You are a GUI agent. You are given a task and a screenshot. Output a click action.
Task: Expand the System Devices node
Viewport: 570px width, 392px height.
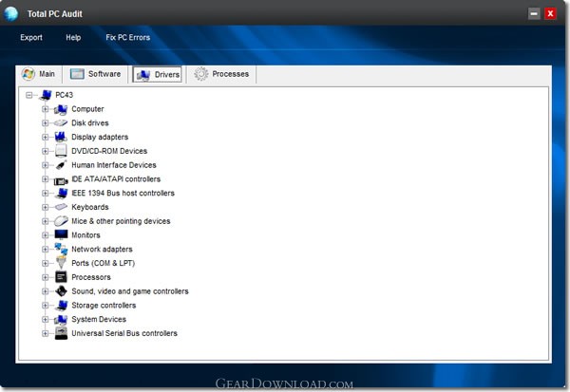[x=45, y=319]
